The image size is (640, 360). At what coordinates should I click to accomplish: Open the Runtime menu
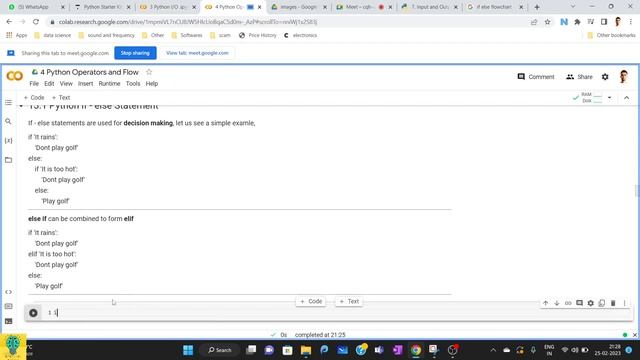(109, 84)
